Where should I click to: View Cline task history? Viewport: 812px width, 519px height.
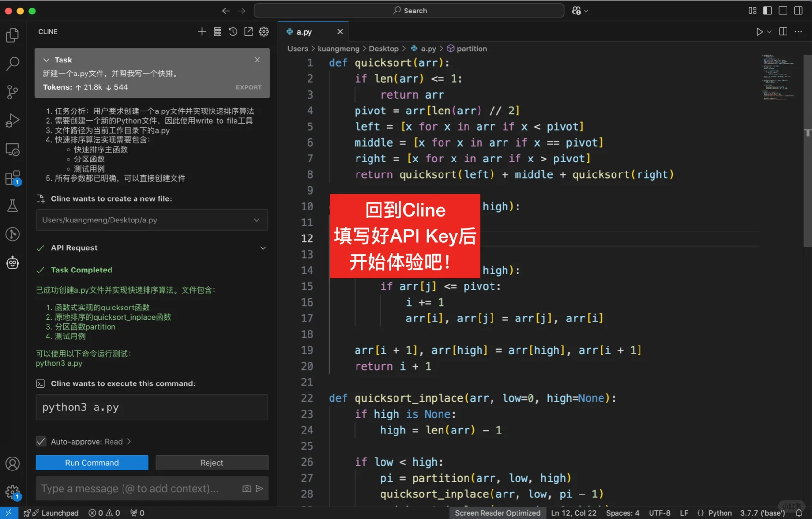click(233, 31)
